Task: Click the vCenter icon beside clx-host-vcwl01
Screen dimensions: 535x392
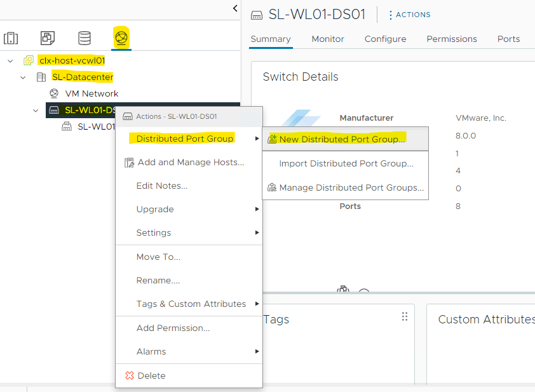Action: click(29, 60)
